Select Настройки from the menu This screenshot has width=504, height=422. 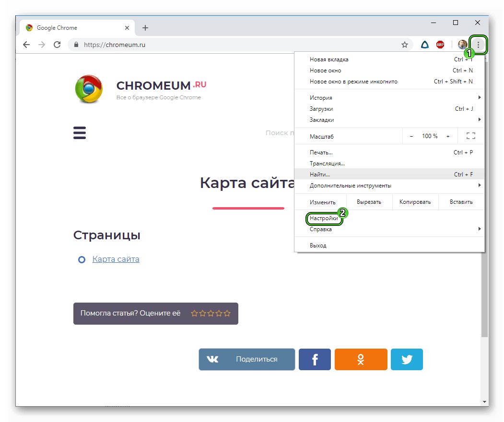pyautogui.click(x=324, y=218)
